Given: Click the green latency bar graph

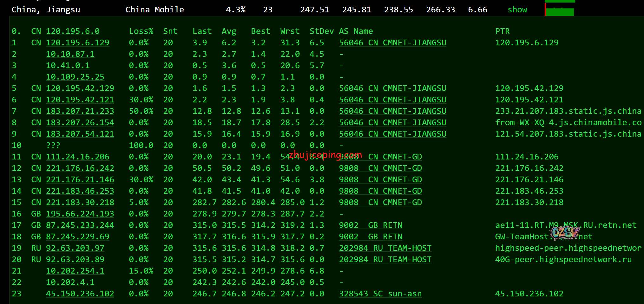Looking at the screenshot, I should (560, 9).
